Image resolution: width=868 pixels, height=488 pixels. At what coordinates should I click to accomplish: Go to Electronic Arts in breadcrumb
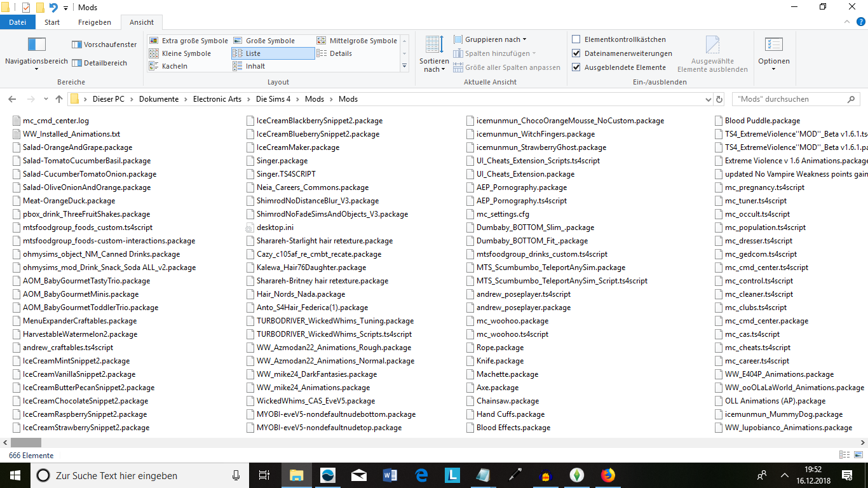click(x=217, y=99)
